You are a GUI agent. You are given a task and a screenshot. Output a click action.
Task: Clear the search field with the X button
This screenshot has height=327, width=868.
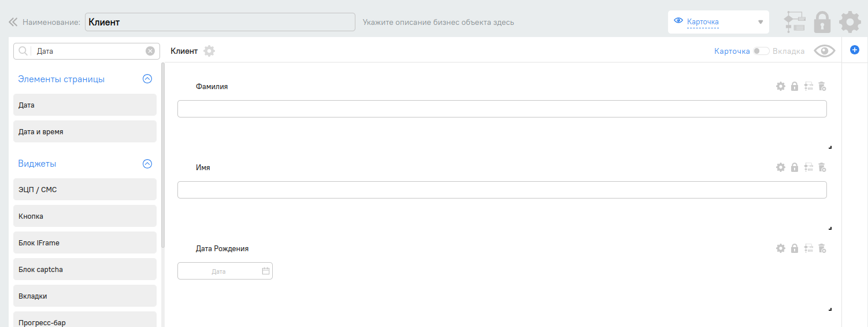click(150, 51)
